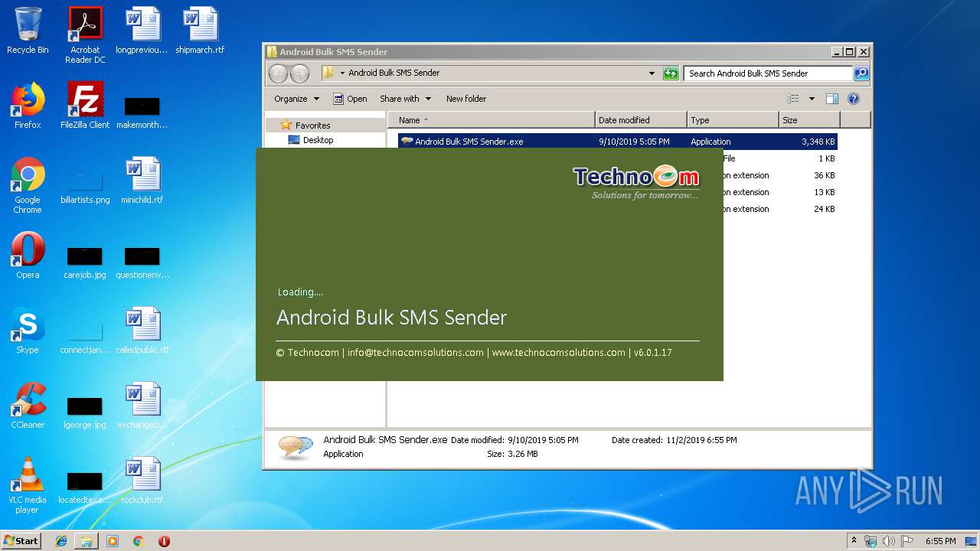
Task: Open the volume control tray icon
Action: click(x=889, y=541)
